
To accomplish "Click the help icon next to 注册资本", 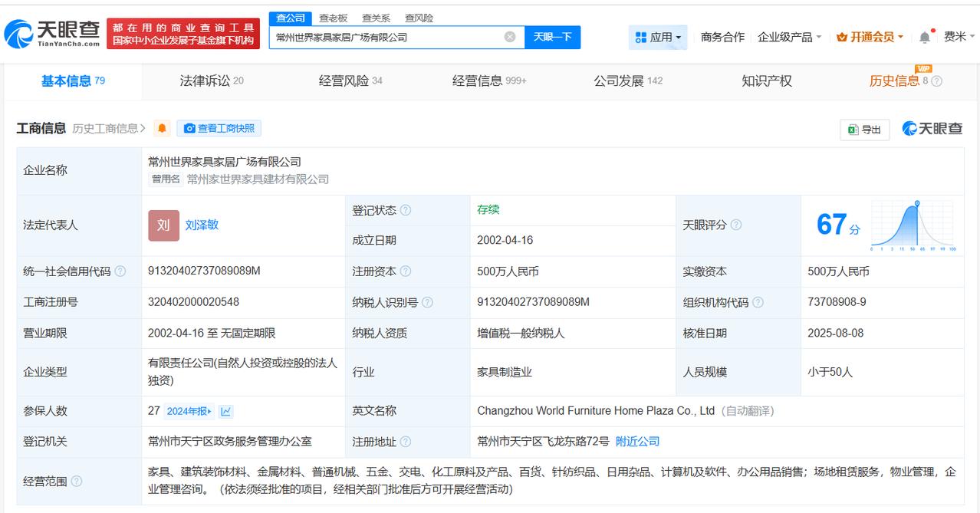I will click(406, 271).
